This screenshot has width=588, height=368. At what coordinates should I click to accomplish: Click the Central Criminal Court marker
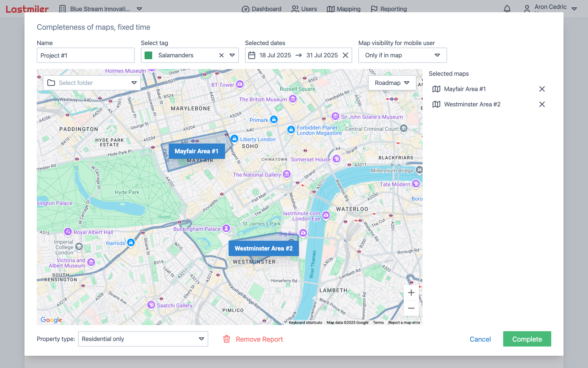[x=404, y=128]
